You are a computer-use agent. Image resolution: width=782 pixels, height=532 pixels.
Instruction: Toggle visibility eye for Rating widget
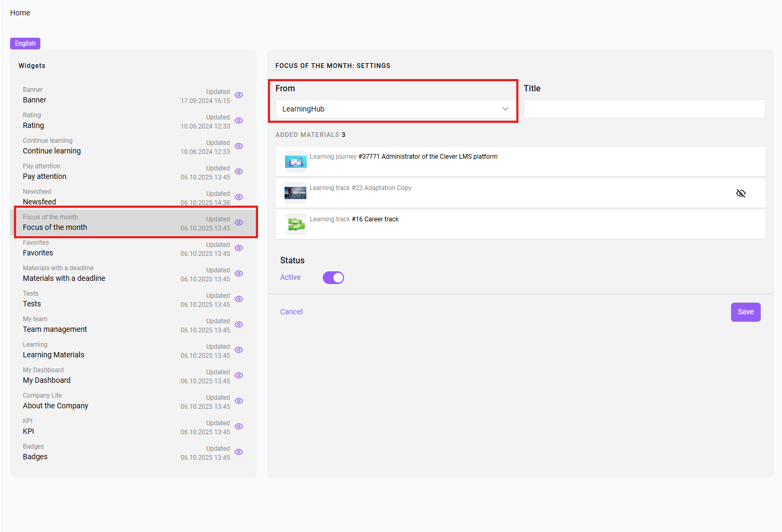pyautogui.click(x=239, y=121)
